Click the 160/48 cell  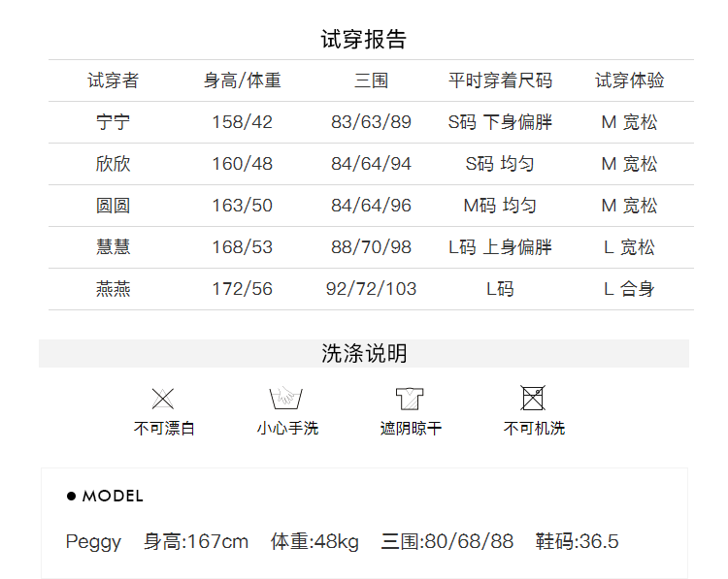pos(243,164)
